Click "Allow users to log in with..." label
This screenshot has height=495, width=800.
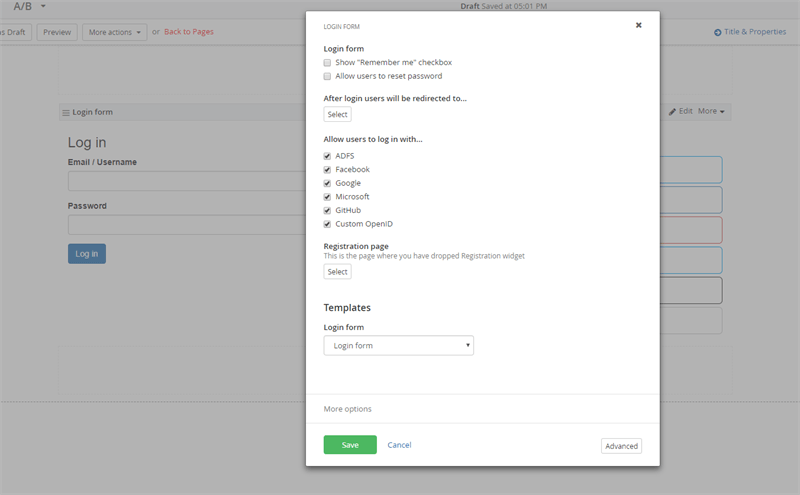tap(373, 139)
